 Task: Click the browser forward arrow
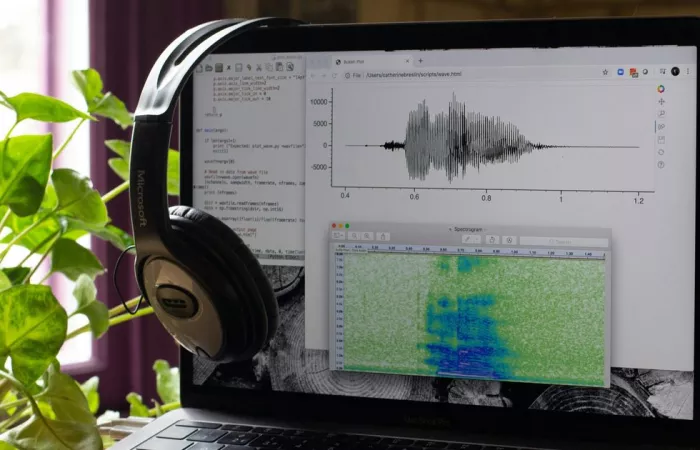(324, 75)
